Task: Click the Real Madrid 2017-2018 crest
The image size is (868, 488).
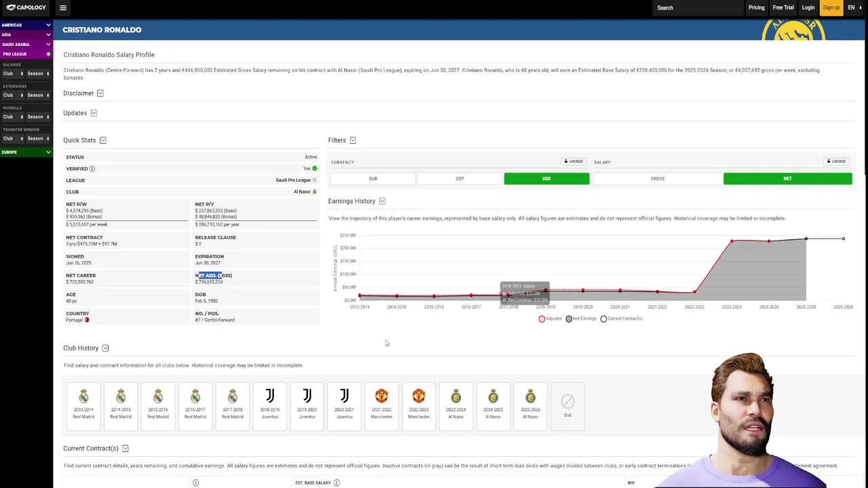Action: tap(233, 396)
